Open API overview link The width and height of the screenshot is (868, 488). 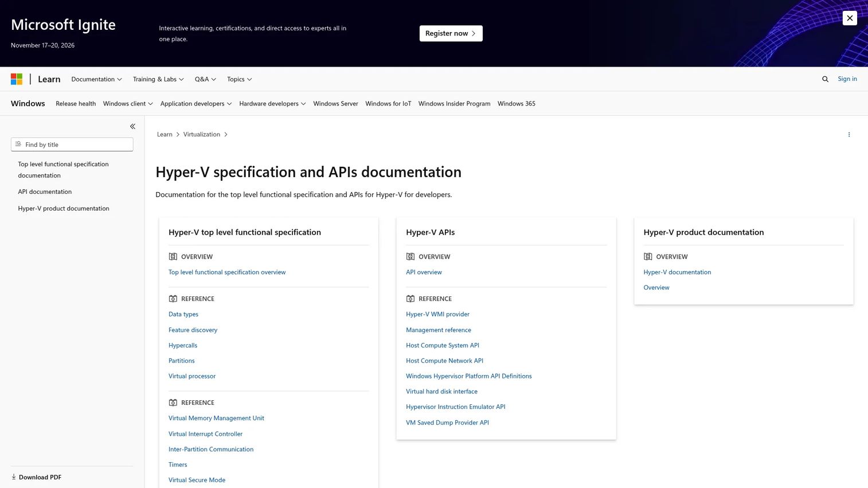click(424, 272)
